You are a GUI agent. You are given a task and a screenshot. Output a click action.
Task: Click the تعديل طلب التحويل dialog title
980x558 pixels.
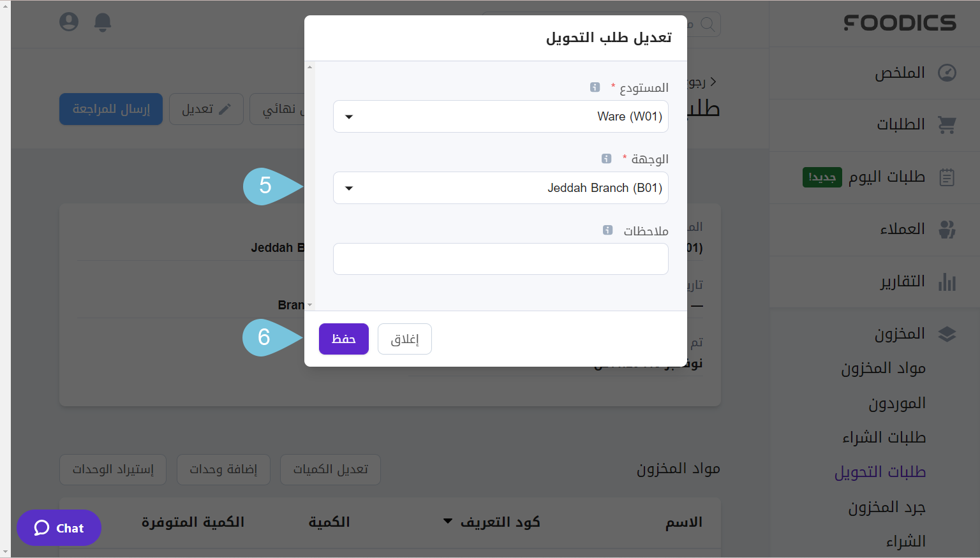tap(609, 38)
